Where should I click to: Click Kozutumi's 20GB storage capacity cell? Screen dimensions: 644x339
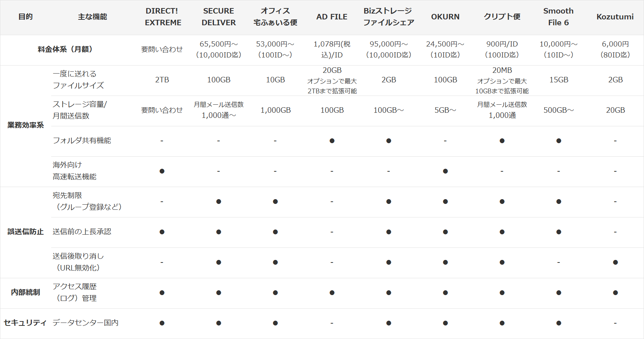615,110
